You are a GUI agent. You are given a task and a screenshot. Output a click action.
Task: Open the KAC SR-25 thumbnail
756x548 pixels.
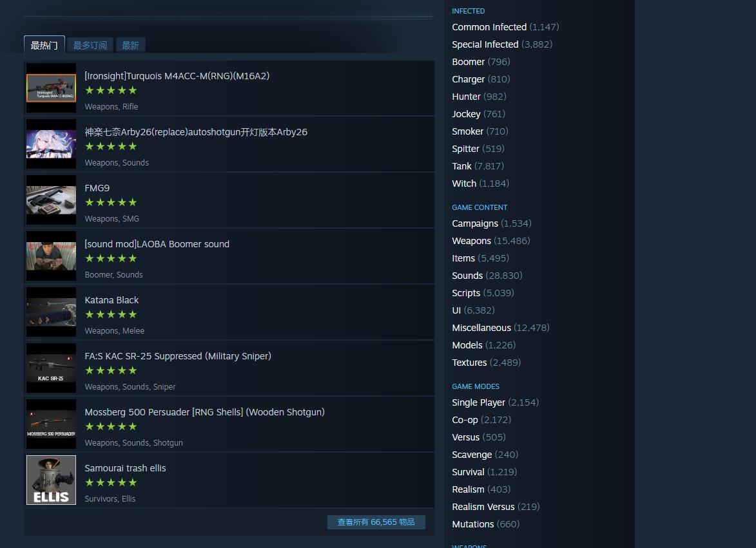[x=51, y=368]
